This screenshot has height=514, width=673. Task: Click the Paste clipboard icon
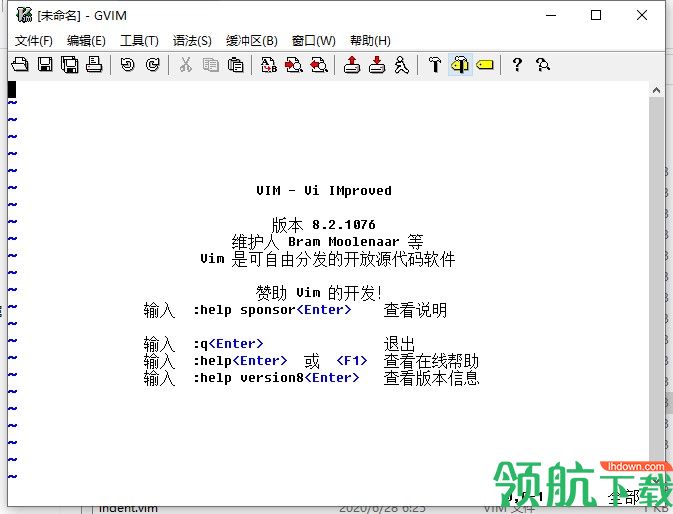235,65
